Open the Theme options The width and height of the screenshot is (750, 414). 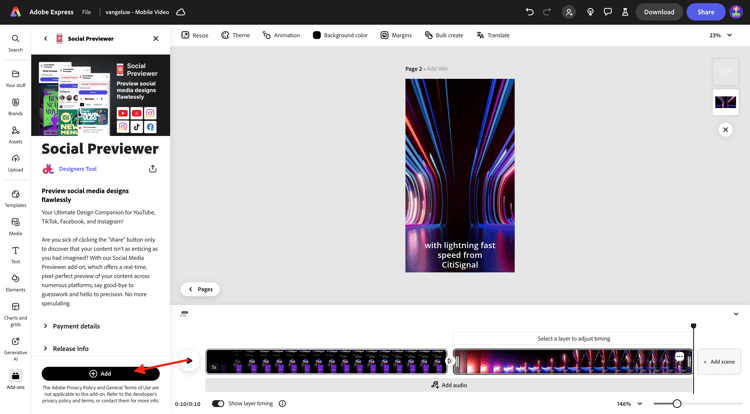pos(235,35)
